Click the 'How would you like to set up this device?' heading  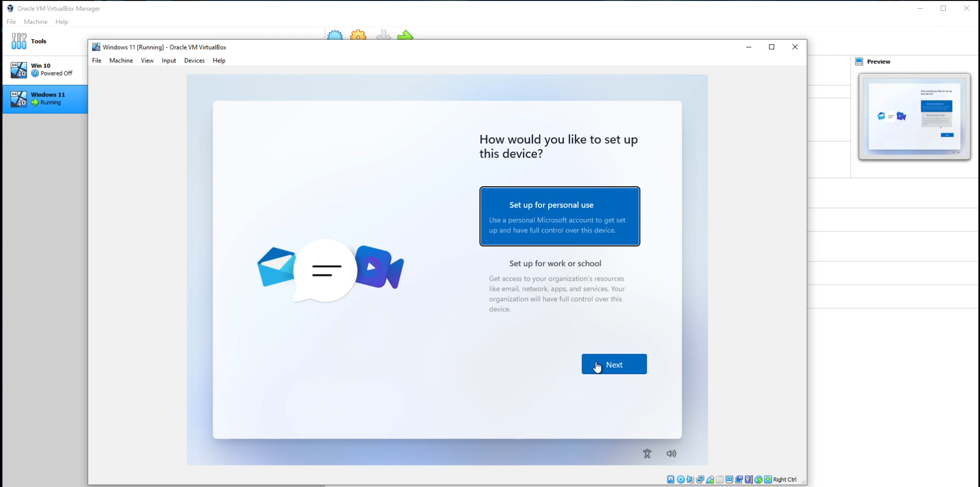558,147
